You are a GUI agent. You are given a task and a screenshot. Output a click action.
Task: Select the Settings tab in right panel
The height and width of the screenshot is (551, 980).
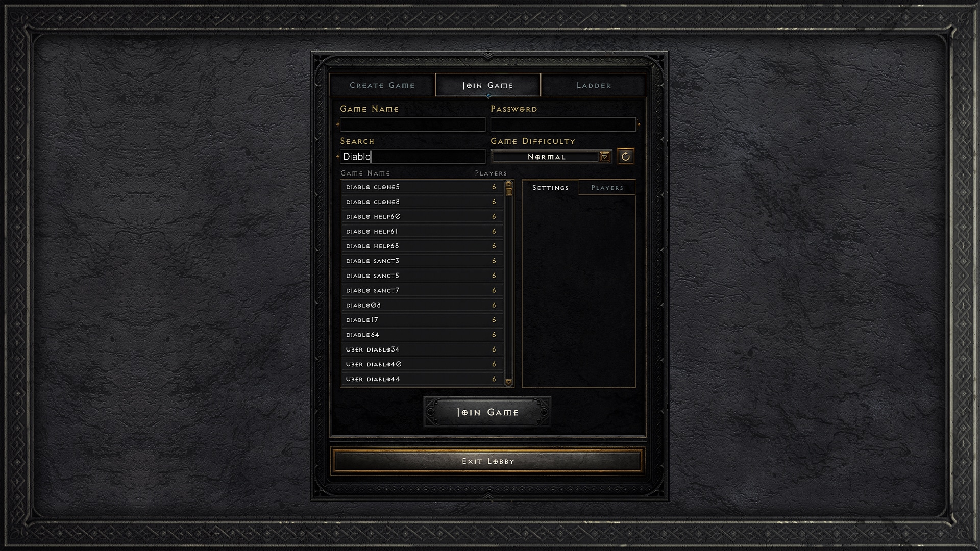point(550,187)
